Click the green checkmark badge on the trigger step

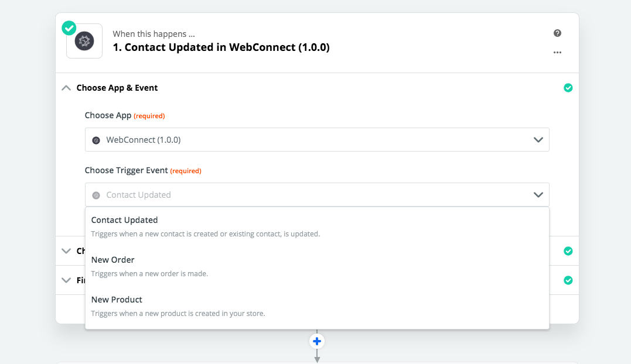point(69,28)
